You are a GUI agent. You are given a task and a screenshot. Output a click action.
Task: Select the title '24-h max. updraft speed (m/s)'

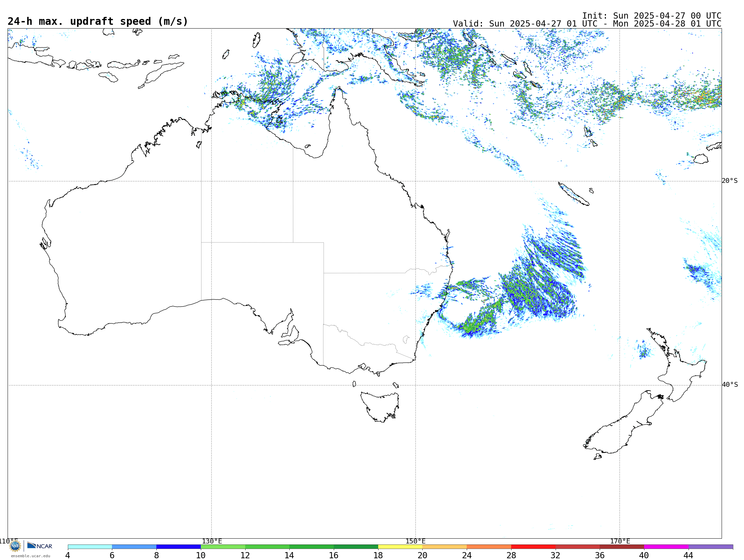click(x=98, y=21)
